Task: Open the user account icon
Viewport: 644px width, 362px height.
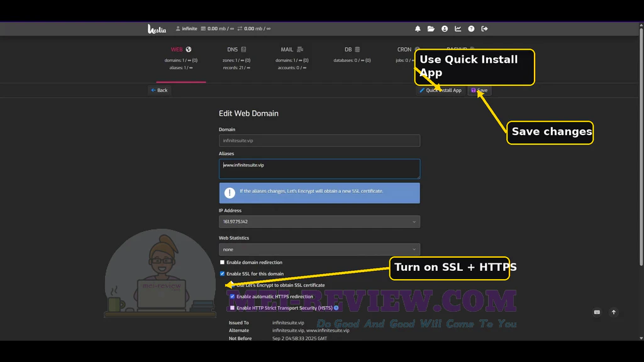Action: pos(445,29)
